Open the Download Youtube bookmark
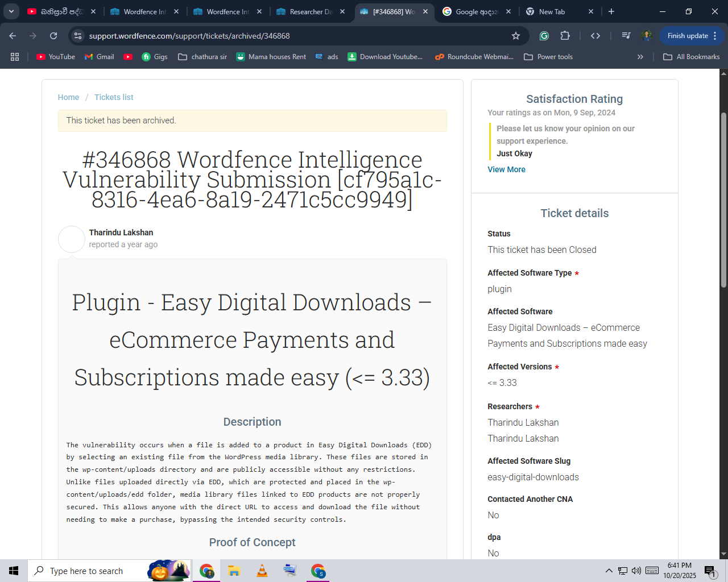Screen dimensions: 728x582 (386, 57)
